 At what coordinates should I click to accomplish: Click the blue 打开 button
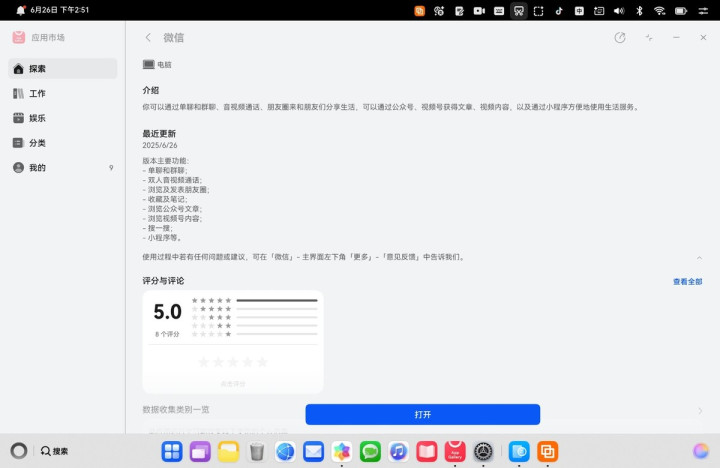tap(422, 414)
